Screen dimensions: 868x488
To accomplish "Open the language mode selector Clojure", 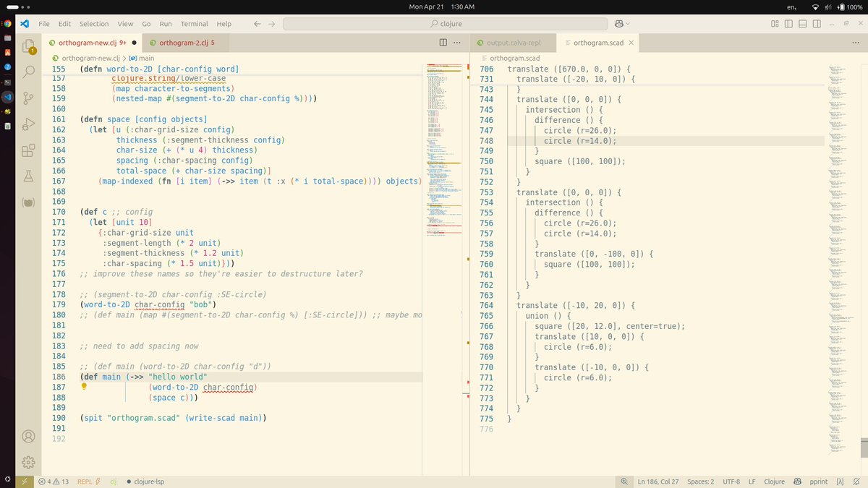I will pos(774,481).
